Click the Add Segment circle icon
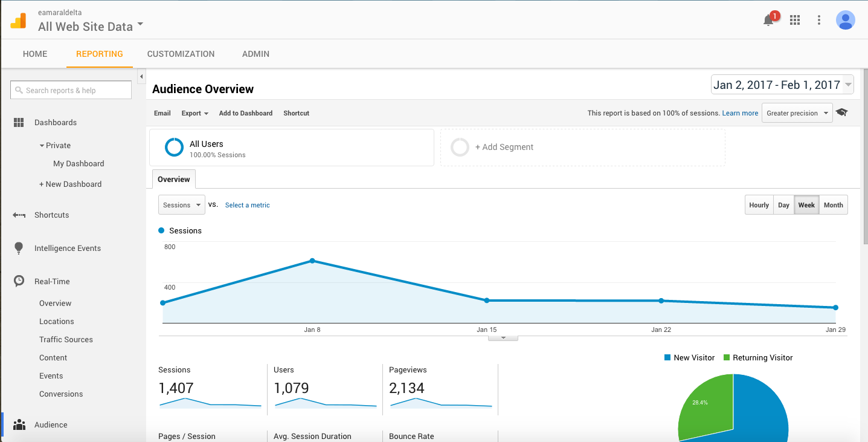Image resolution: width=868 pixels, height=442 pixels. tap(460, 147)
